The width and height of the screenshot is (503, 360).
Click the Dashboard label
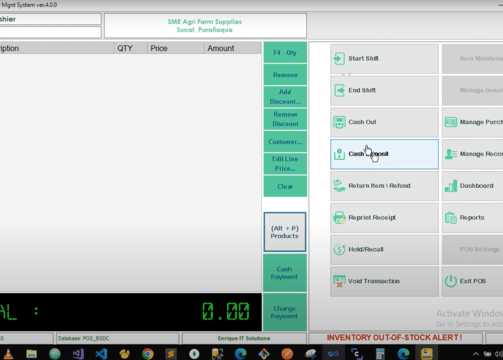click(x=476, y=186)
